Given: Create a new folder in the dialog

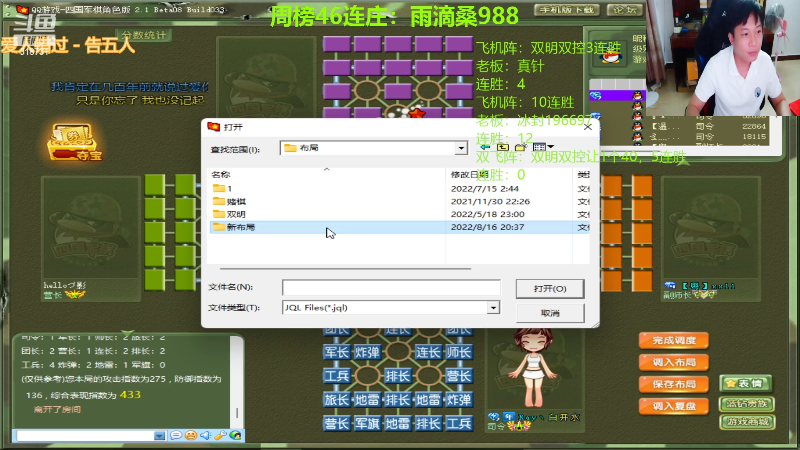Looking at the screenshot, I should 521,147.
